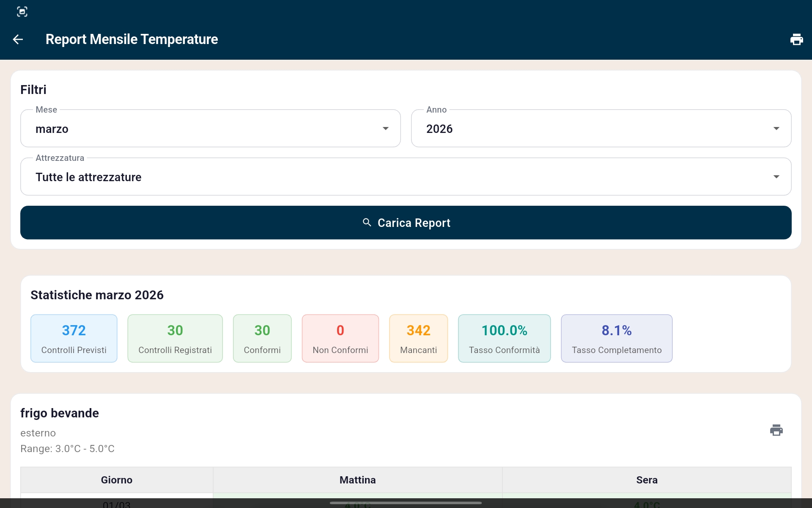
Task: Click the Mattina column header
Action: pyautogui.click(x=357, y=480)
